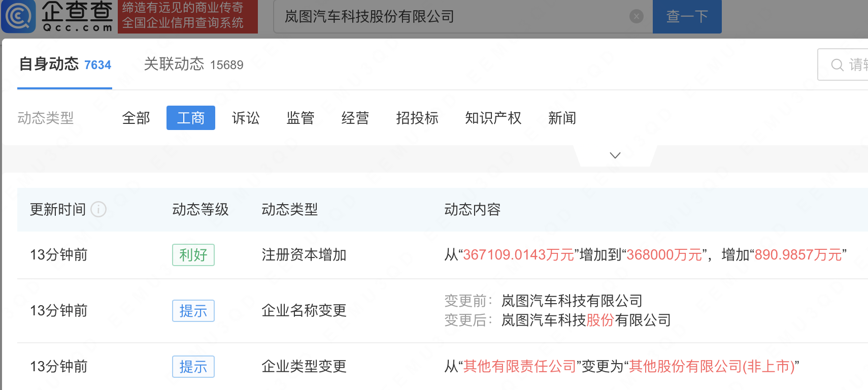
Task: Click the 提示 tag on the 企业名称变更 row
Action: pyautogui.click(x=193, y=311)
